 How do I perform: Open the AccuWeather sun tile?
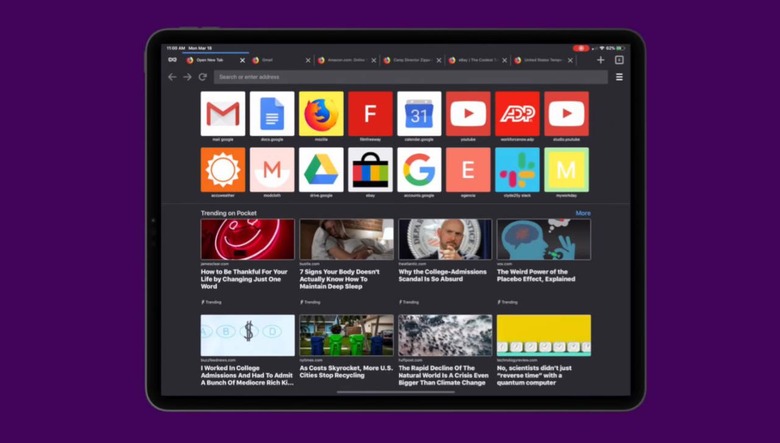[222, 170]
